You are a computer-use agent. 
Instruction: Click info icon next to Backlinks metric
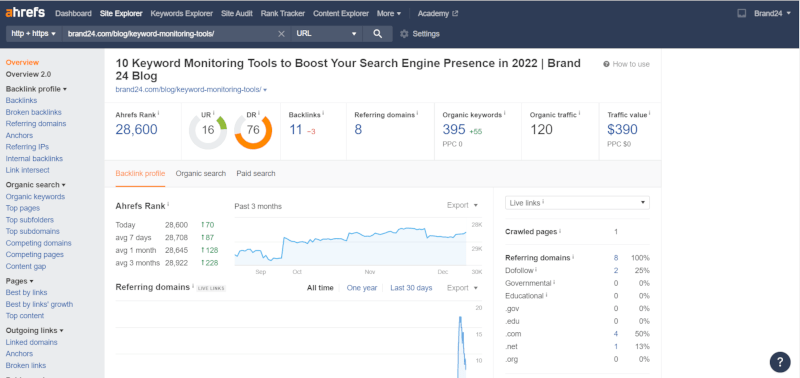323,113
